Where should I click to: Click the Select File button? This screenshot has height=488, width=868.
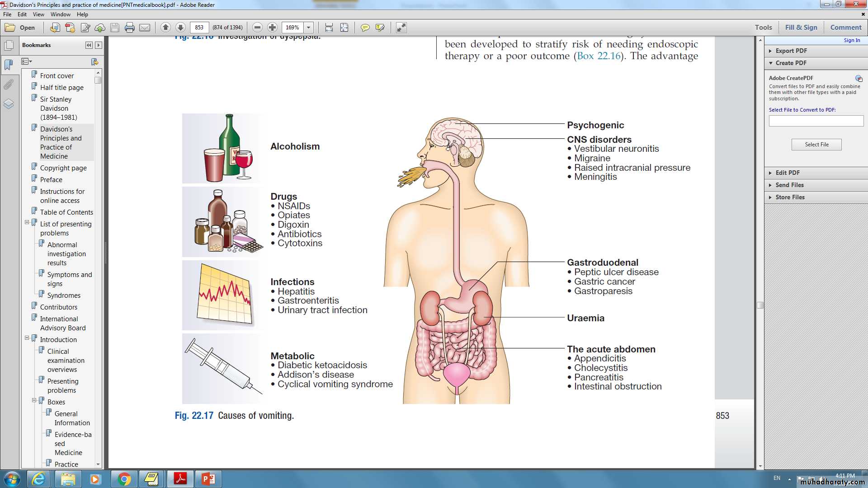816,145
